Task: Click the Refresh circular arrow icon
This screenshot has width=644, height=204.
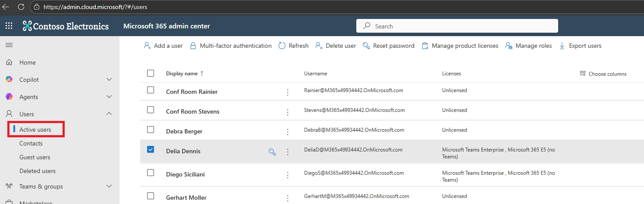Action: coord(282,46)
